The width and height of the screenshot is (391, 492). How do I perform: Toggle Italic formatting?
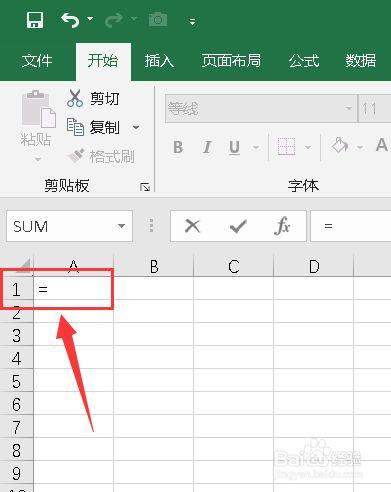coord(207,147)
